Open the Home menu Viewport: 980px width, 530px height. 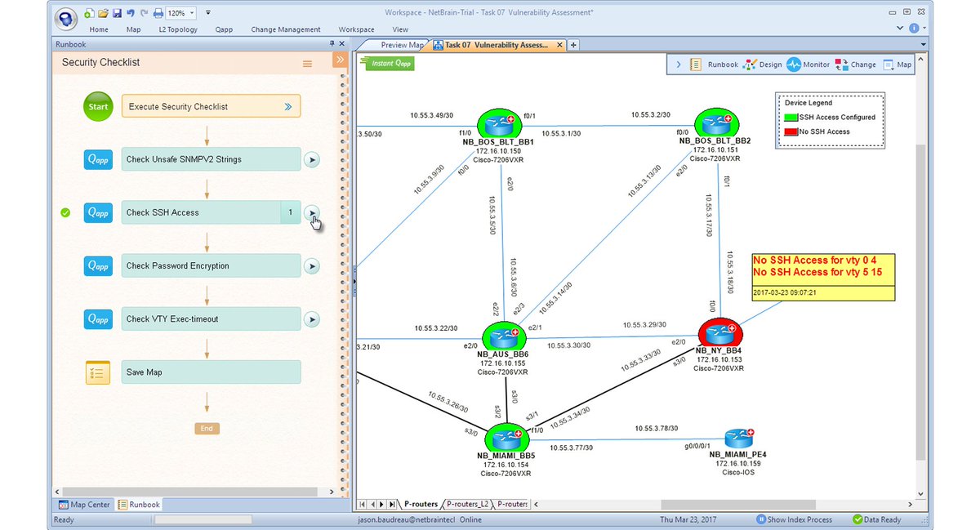99,29
